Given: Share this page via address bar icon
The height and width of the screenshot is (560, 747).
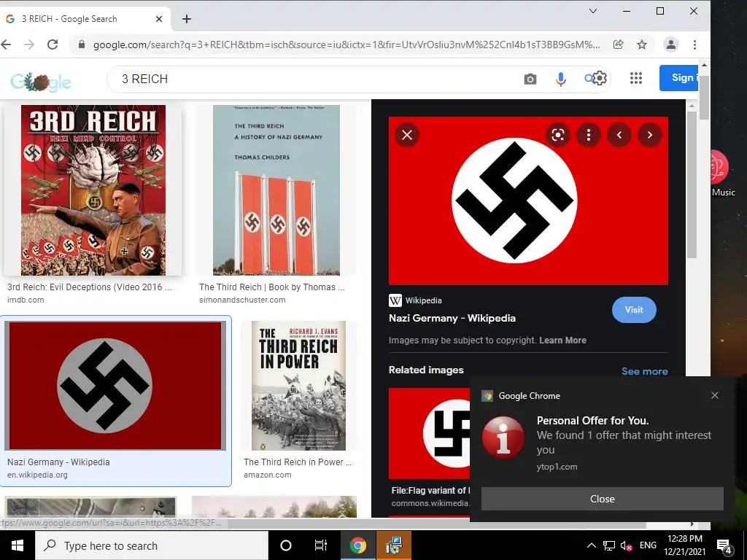Looking at the screenshot, I should pos(619,44).
